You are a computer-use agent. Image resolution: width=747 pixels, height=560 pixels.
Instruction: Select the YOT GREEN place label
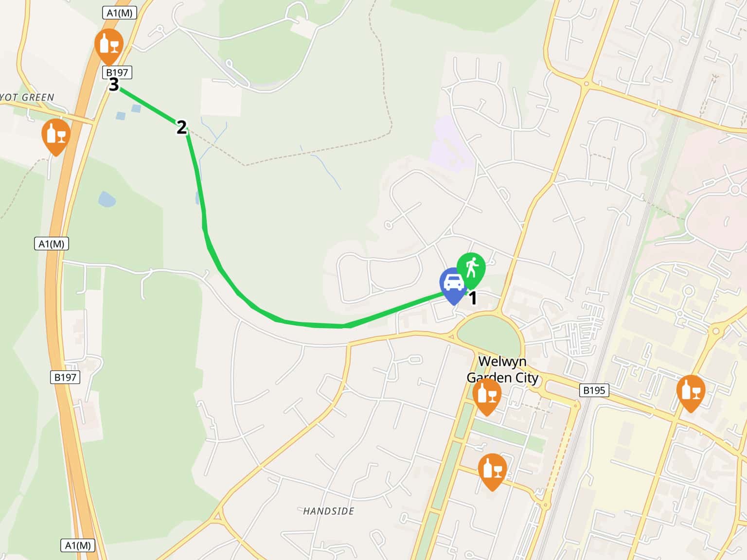pos(27,97)
